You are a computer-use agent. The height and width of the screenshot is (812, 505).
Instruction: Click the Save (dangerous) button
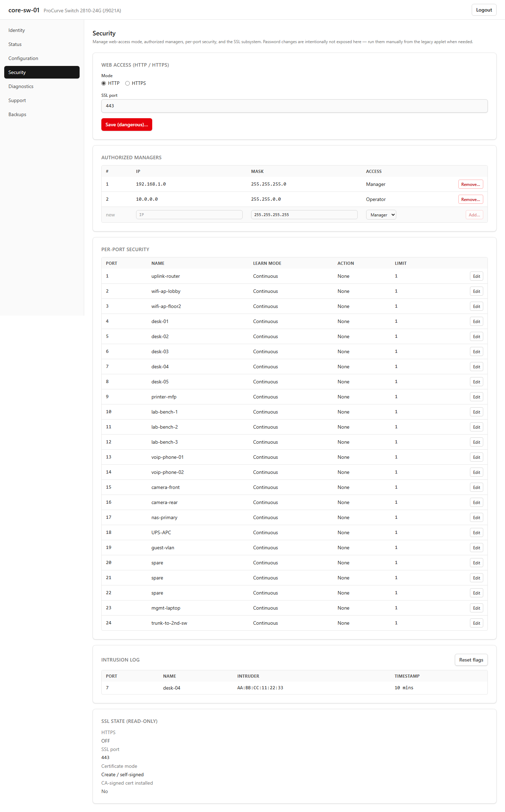(127, 125)
